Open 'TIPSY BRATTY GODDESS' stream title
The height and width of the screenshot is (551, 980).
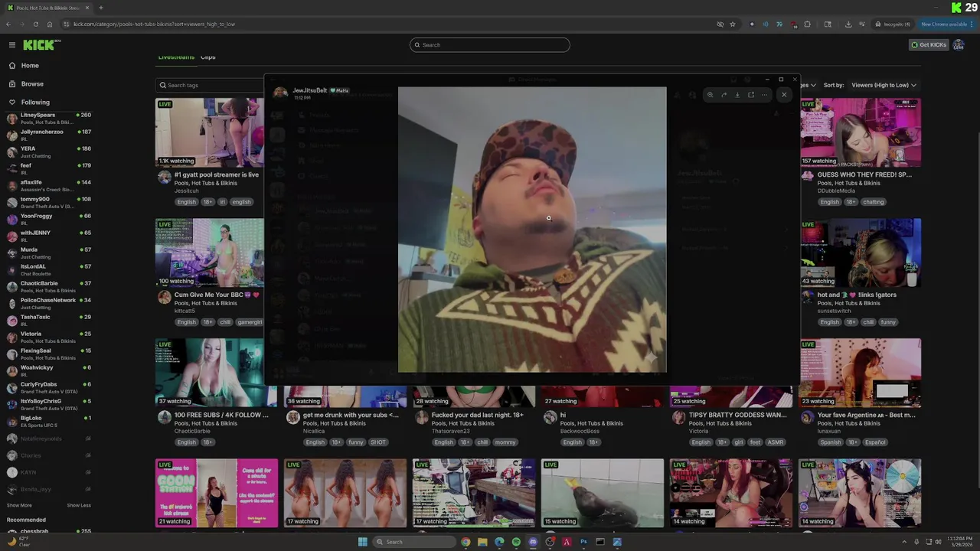point(737,415)
